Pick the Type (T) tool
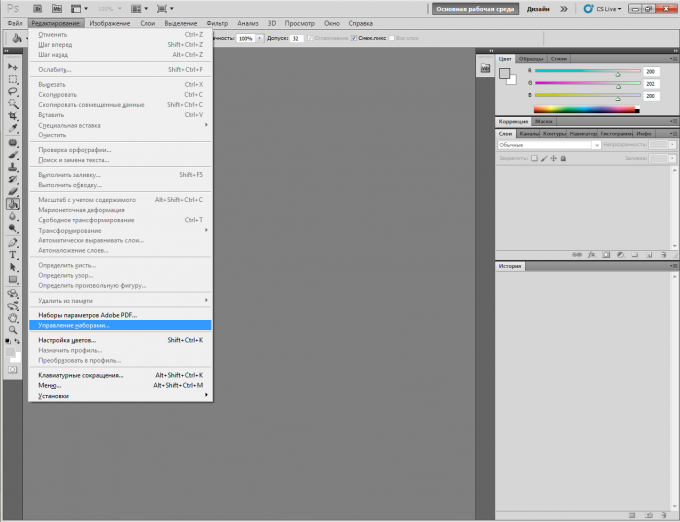The height and width of the screenshot is (522, 680). pyautogui.click(x=13, y=254)
